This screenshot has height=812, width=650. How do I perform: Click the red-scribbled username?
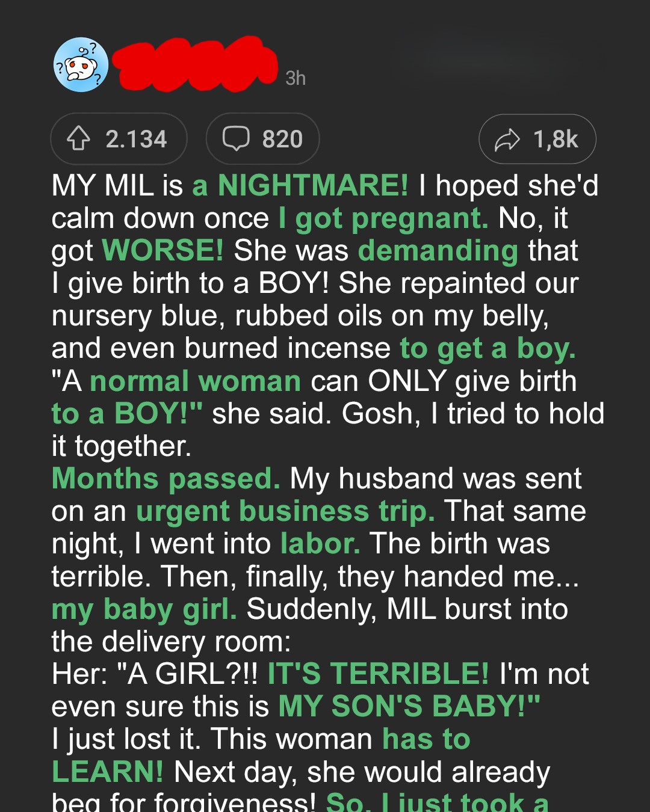pos(195,64)
